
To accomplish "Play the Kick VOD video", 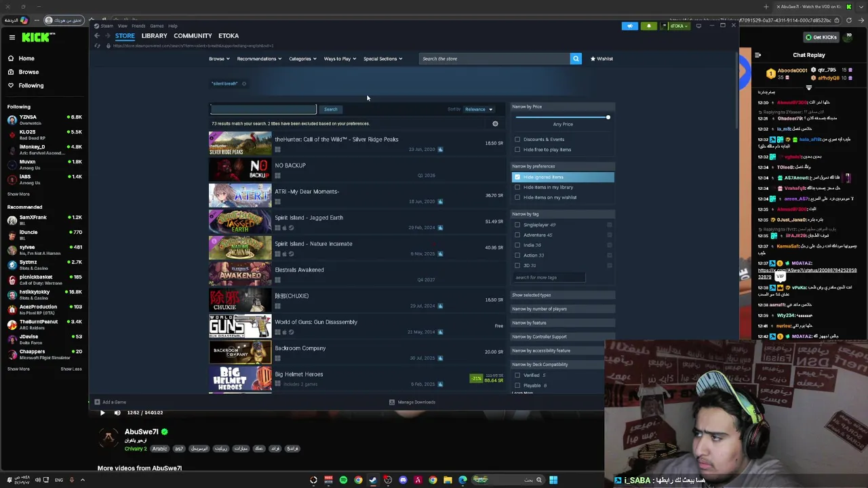I will click(x=102, y=413).
